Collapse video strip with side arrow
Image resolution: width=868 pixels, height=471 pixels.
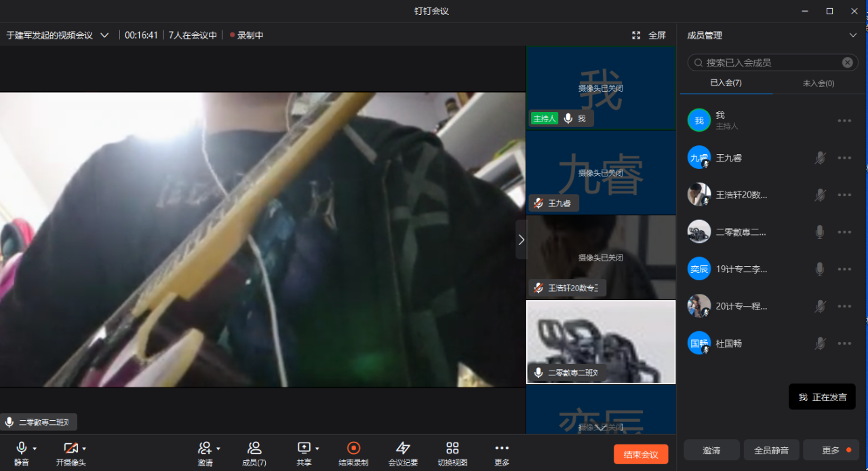[521, 240]
